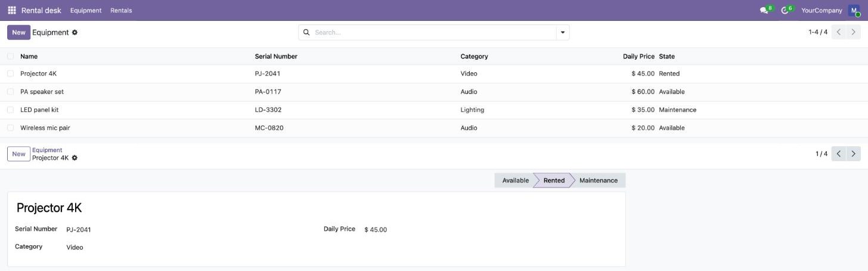Click the Maintenance state cell of LED panel kit
The image size is (868, 271).
tap(677, 110)
